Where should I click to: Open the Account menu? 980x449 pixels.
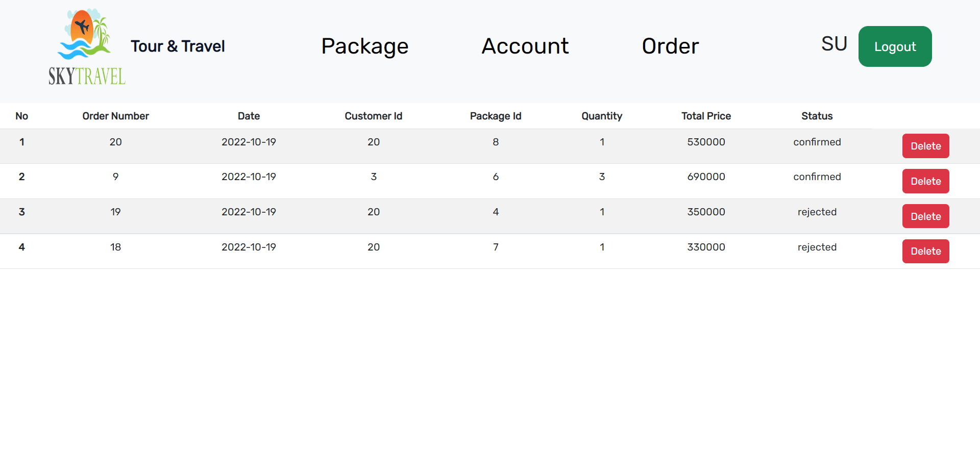pos(525,46)
